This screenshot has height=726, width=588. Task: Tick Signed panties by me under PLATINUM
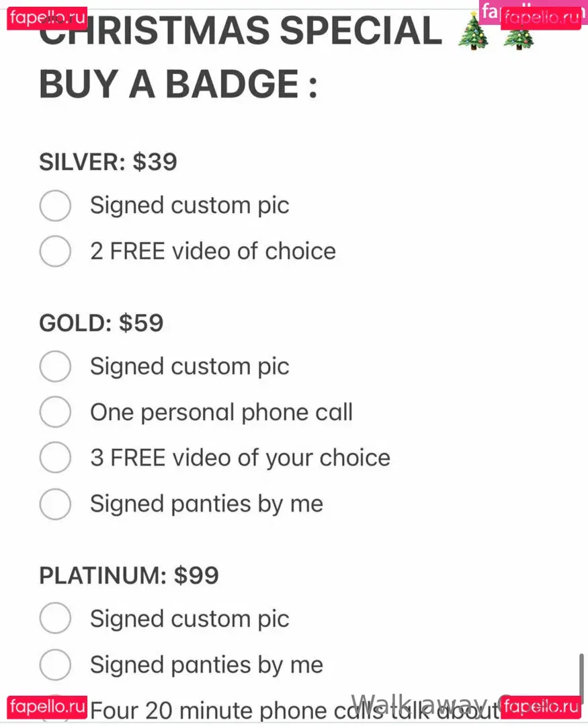point(55,665)
